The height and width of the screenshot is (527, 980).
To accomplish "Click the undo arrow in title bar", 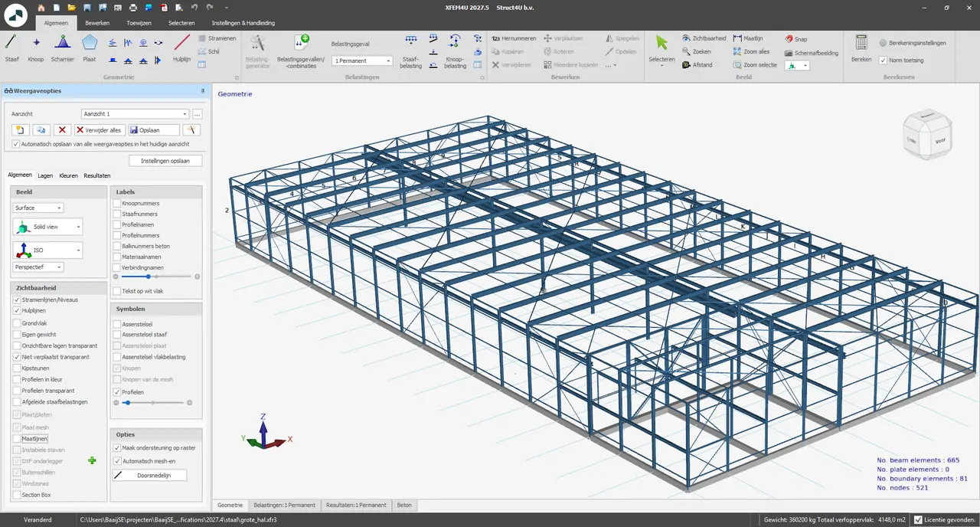I will [194, 7].
